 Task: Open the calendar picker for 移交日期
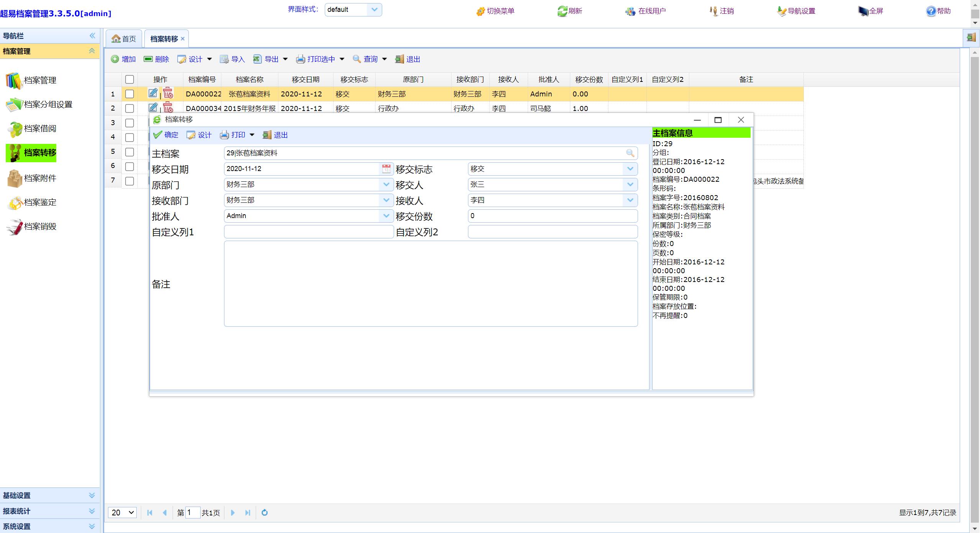(386, 169)
